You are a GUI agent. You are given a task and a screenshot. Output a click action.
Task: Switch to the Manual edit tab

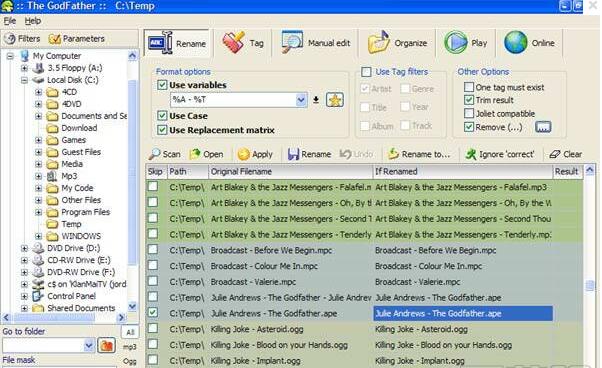coord(315,43)
